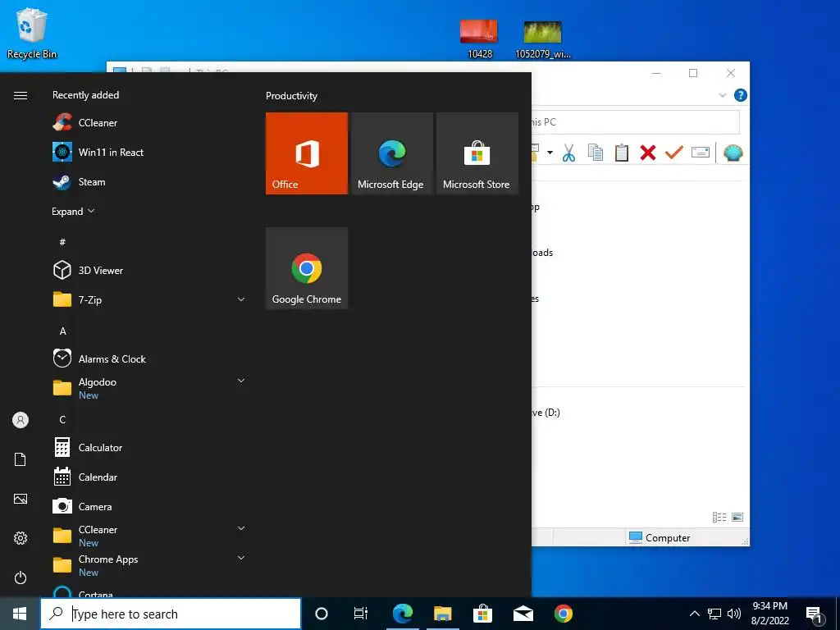Click Paste clipboard in Explorer toolbar
The width and height of the screenshot is (840, 630).
[622, 153]
